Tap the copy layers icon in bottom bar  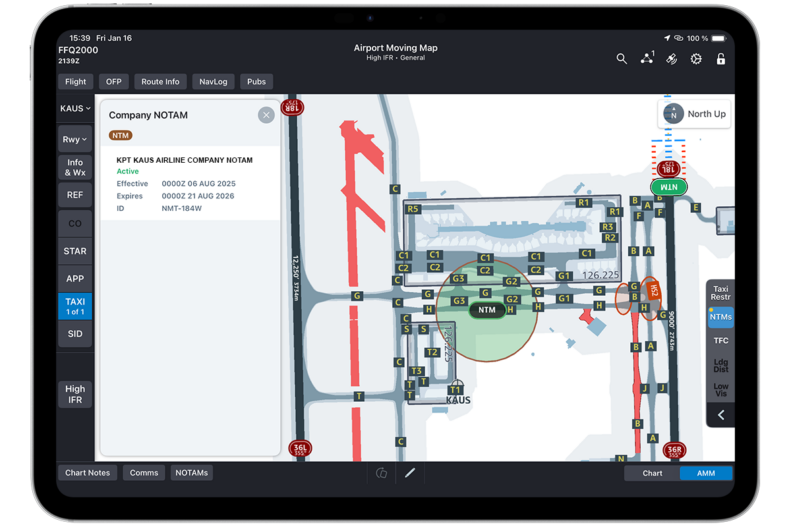pyautogui.click(x=382, y=473)
